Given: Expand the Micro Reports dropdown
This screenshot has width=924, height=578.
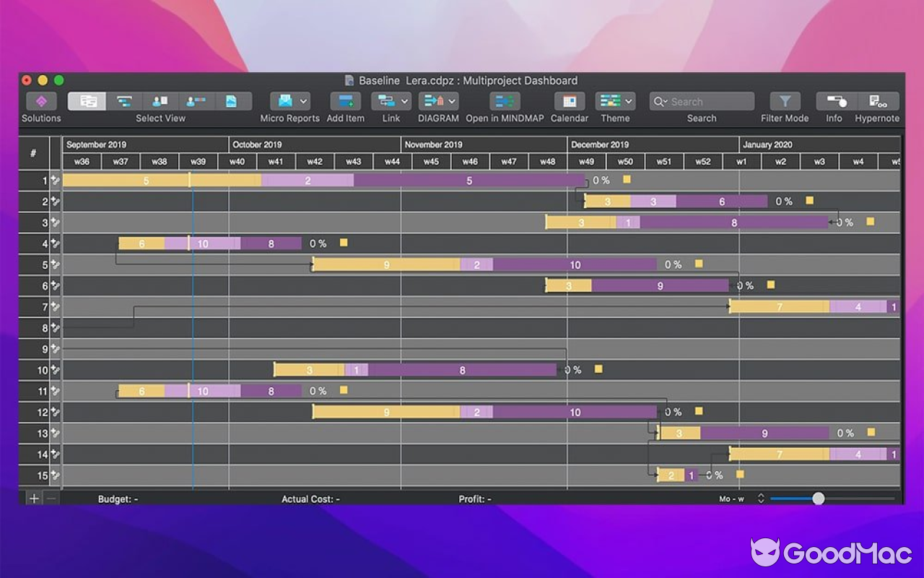Looking at the screenshot, I should (304, 101).
